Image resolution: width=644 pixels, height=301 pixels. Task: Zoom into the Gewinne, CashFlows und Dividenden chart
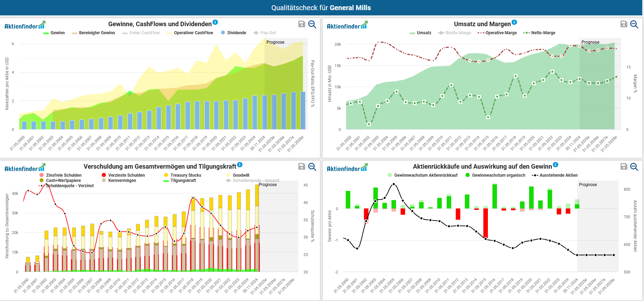click(312, 24)
